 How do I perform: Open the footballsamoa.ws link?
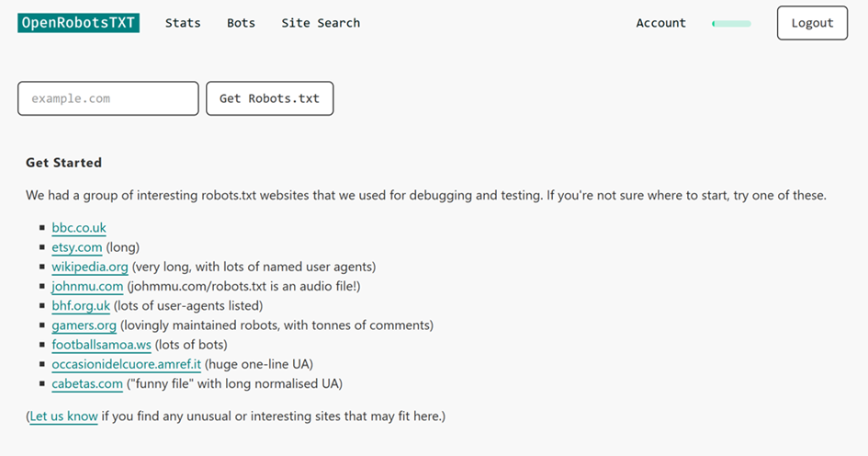101,345
